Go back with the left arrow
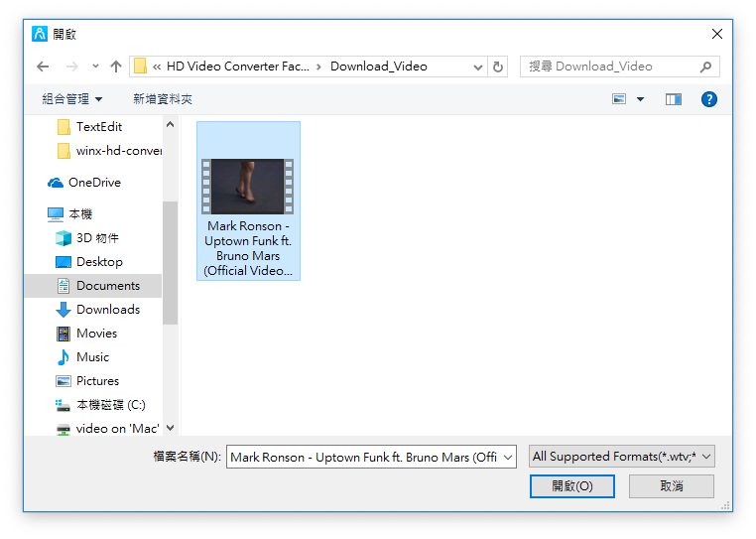This screenshot has width=756, height=539. click(43, 67)
